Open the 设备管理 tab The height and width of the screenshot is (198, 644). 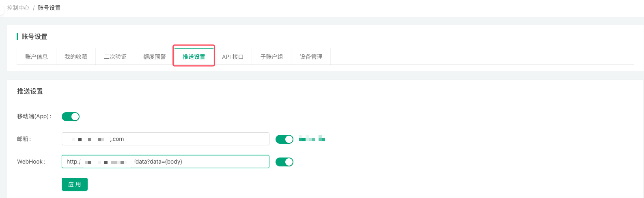pyautogui.click(x=311, y=57)
